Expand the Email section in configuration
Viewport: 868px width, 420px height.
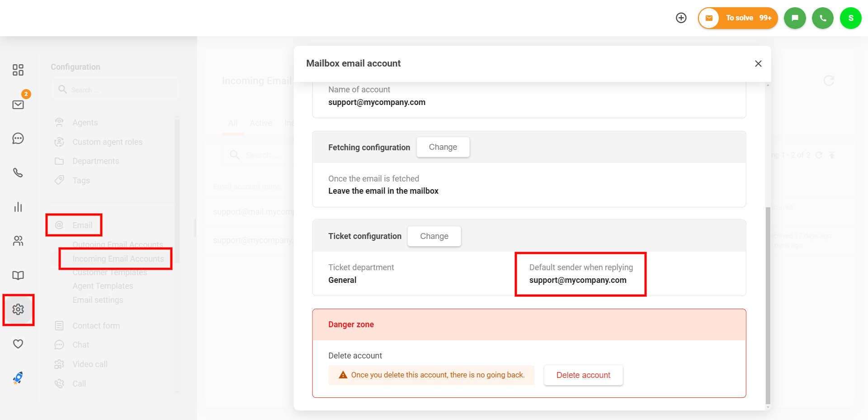click(x=82, y=225)
